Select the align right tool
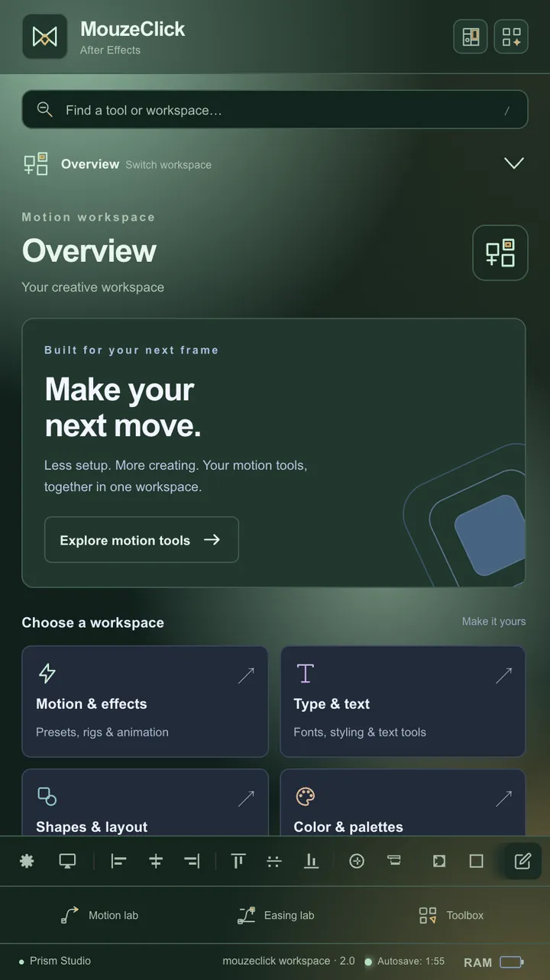This screenshot has width=550, height=980. [192, 861]
